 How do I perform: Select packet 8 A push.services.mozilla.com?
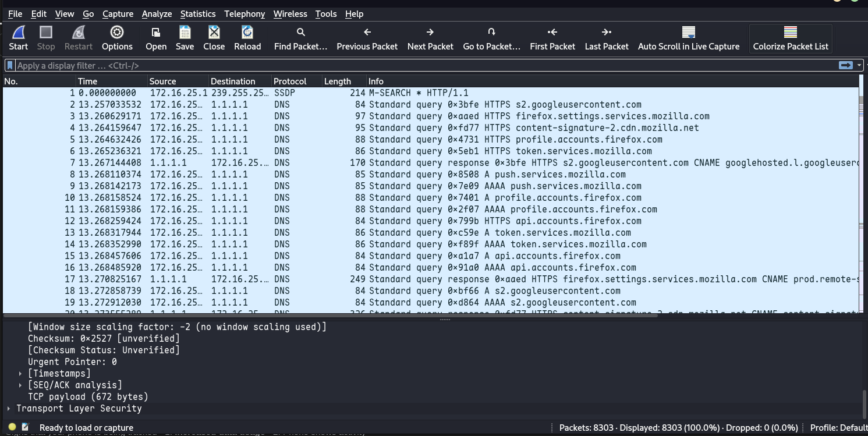(431, 175)
